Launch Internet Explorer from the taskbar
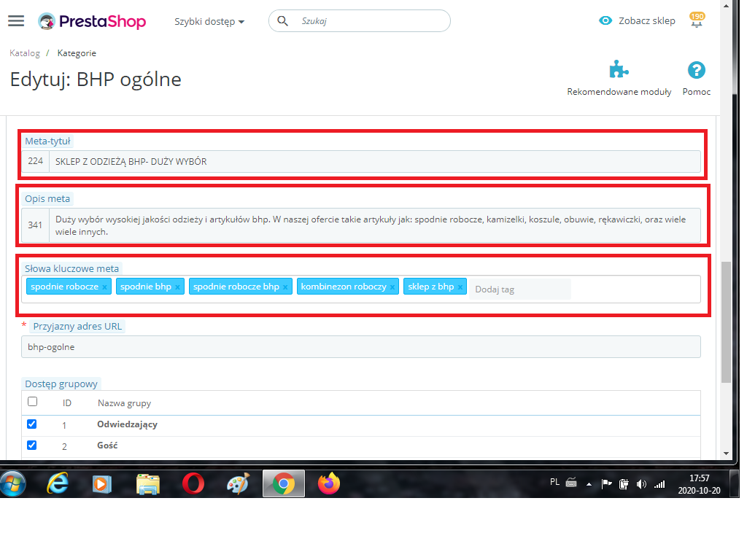Viewport: 747px width, 560px height. pos(58,484)
